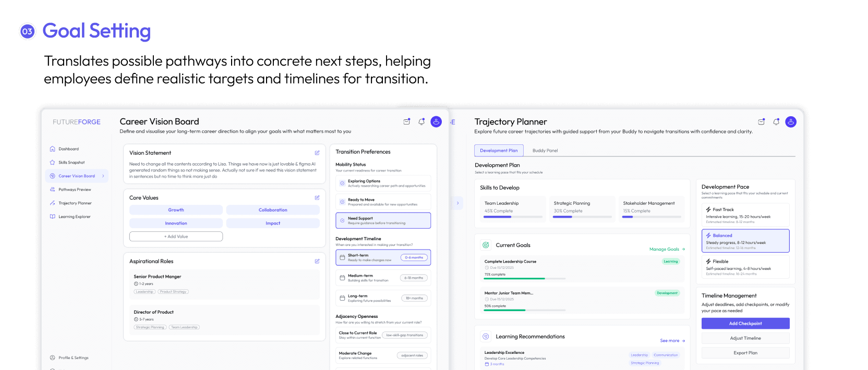
Task: Switch to Development Plan tab
Action: point(499,151)
